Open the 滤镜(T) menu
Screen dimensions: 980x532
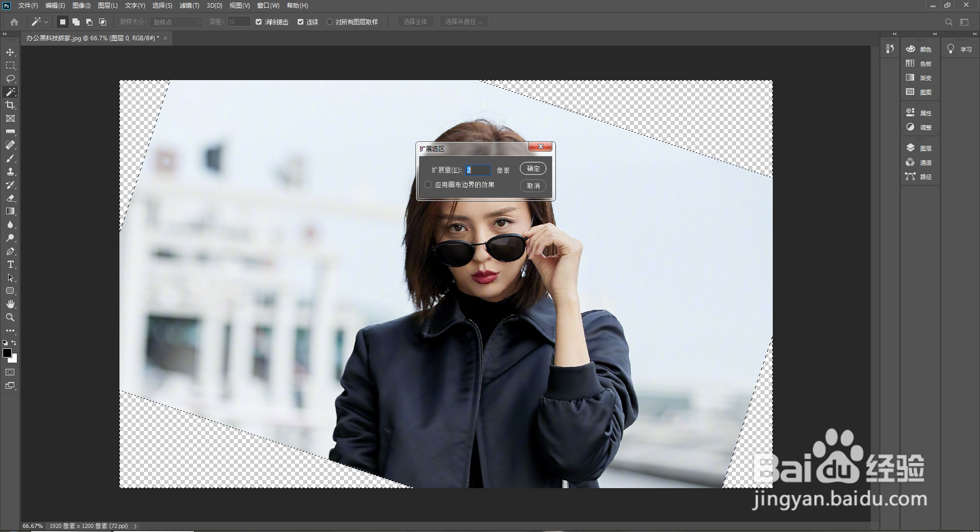189,6
